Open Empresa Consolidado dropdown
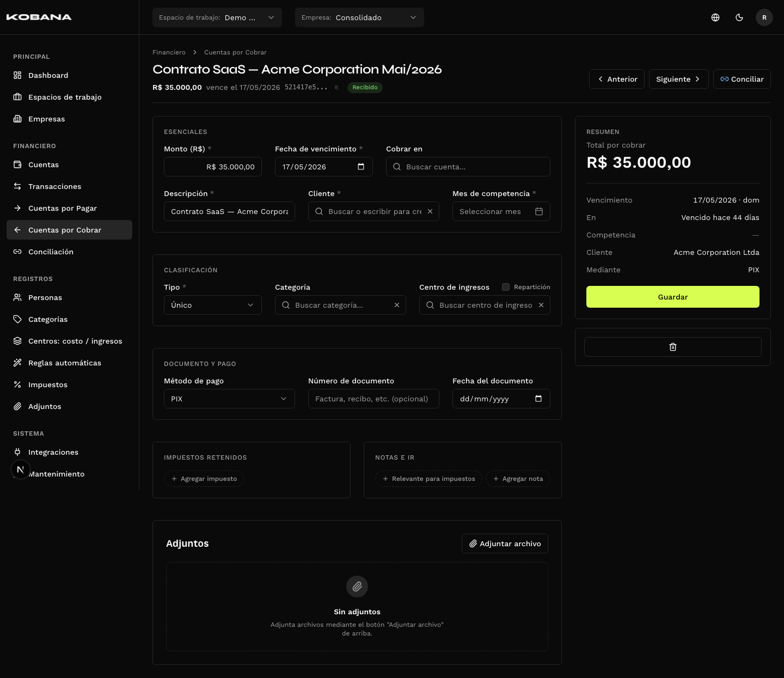This screenshot has height=678, width=784. 359,17
